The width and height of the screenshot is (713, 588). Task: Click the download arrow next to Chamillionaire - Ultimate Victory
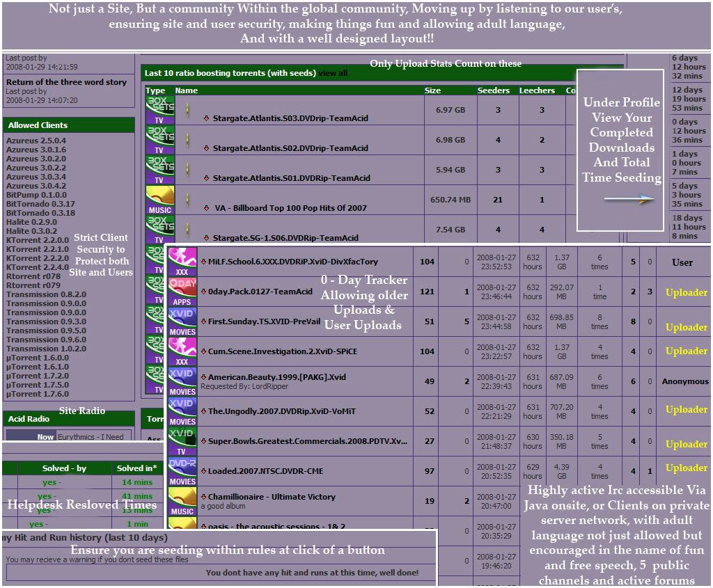pyautogui.click(x=204, y=497)
